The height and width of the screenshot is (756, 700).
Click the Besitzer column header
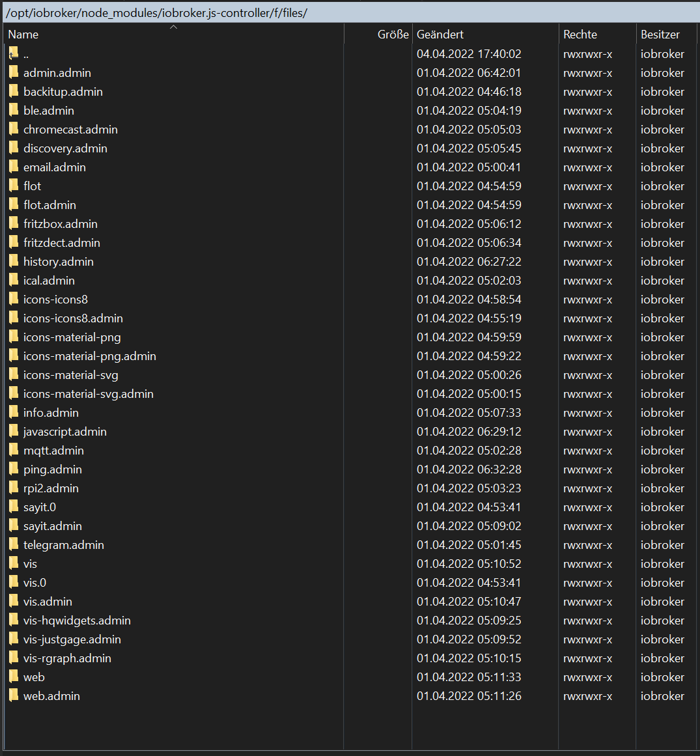point(660,35)
